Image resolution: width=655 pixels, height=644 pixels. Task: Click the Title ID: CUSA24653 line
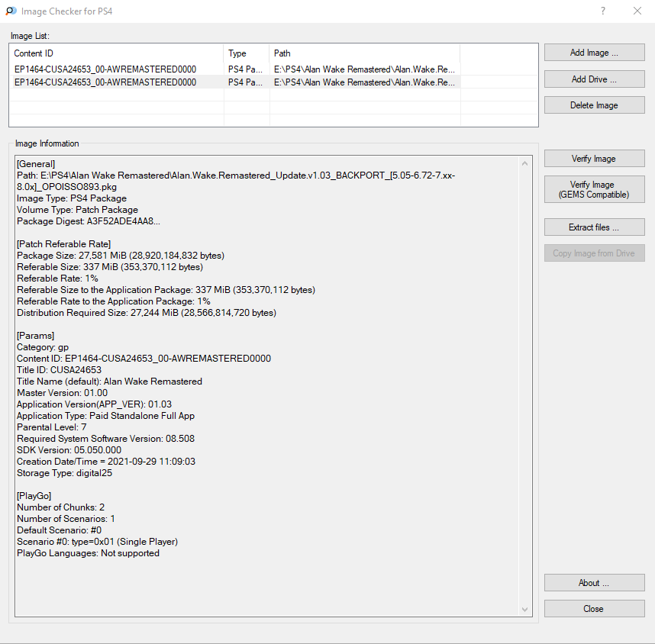tap(59, 370)
